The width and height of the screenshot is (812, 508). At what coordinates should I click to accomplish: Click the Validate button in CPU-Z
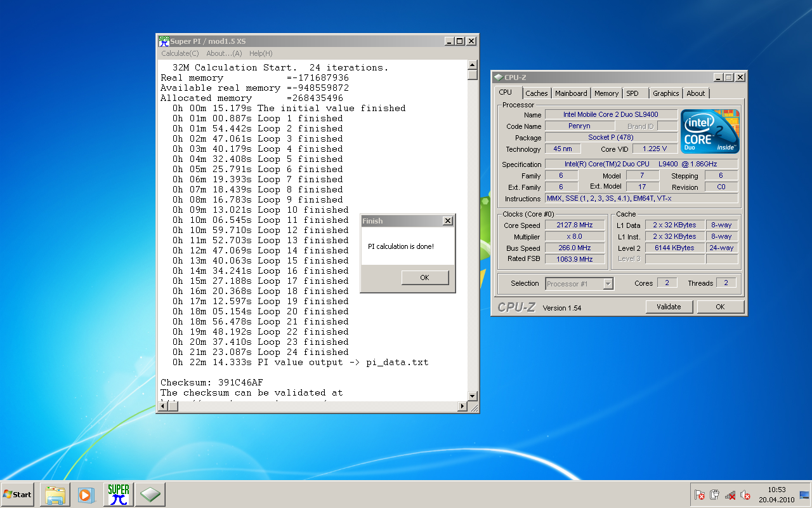(x=669, y=307)
